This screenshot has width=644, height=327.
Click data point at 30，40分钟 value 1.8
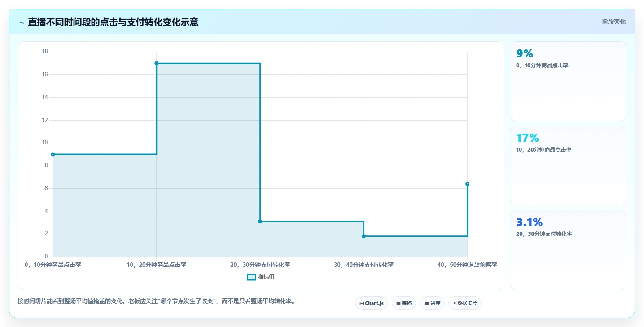(x=364, y=236)
